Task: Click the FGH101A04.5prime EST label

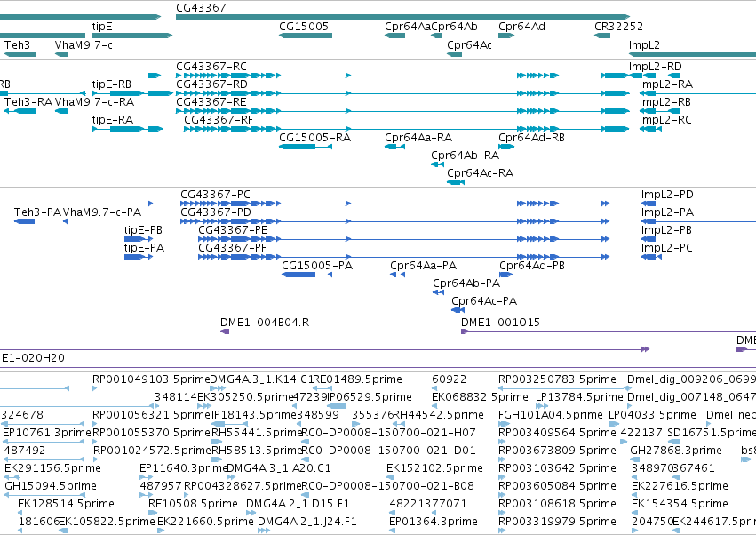Action: 550,415
